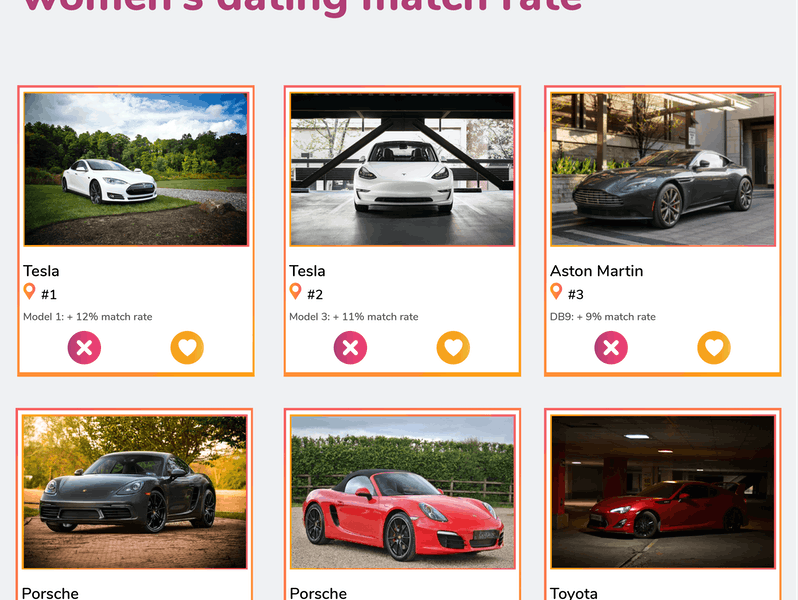Like the Tesla #2 card with heart
The image size is (798, 600).
(x=453, y=348)
